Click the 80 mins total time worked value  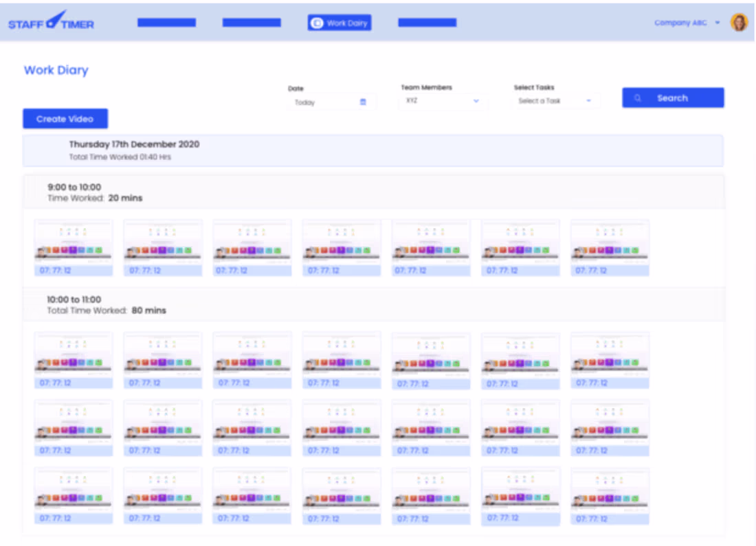coord(149,310)
